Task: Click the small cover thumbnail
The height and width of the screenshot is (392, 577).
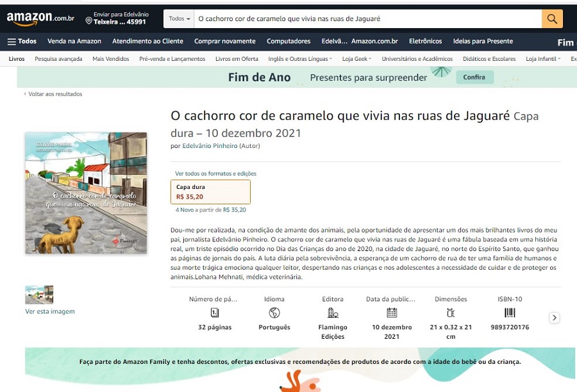Action: click(x=39, y=295)
